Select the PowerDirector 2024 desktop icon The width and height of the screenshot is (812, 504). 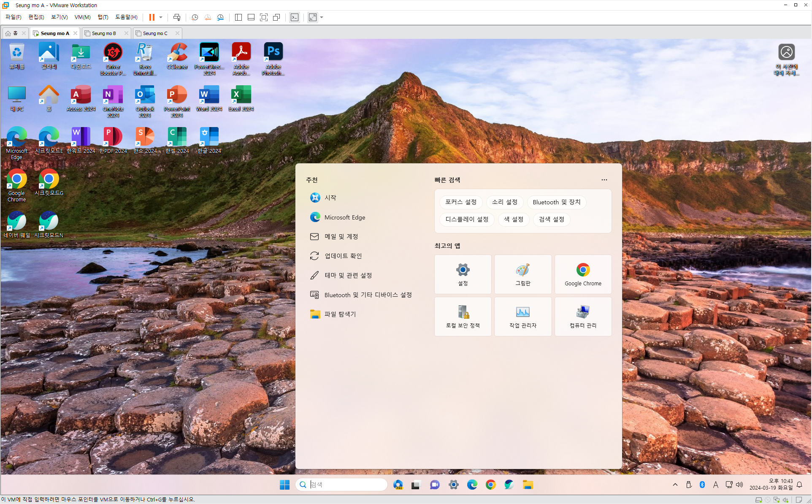209,59
